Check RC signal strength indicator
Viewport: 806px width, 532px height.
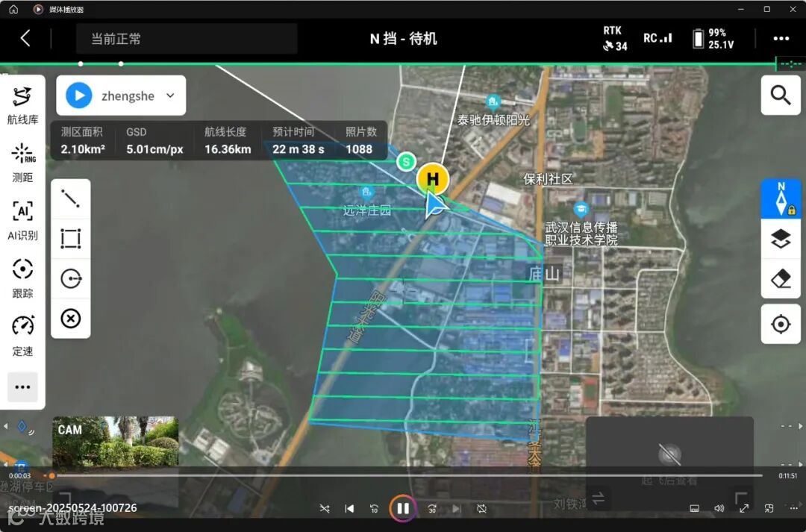[x=657, y=38]
